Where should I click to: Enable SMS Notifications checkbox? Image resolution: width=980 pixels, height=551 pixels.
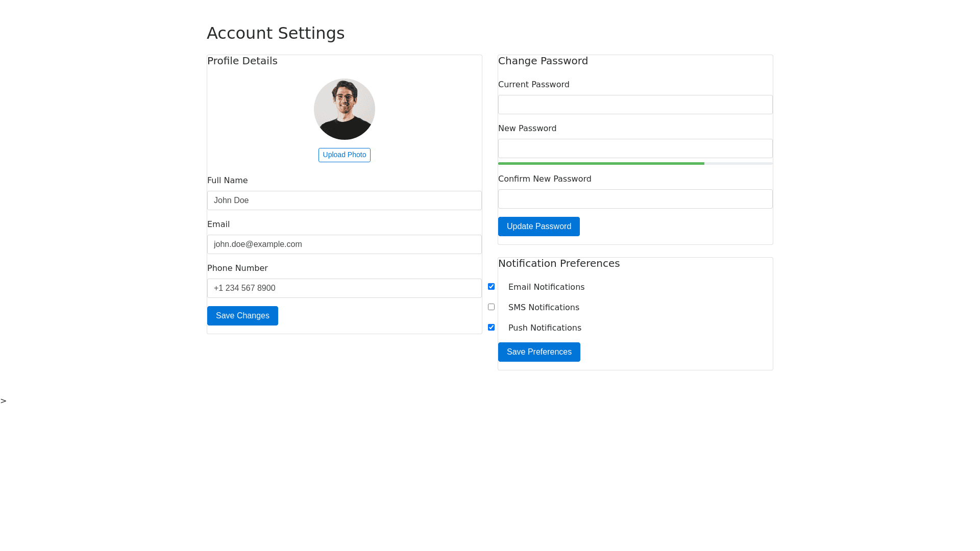click(491, 307)
